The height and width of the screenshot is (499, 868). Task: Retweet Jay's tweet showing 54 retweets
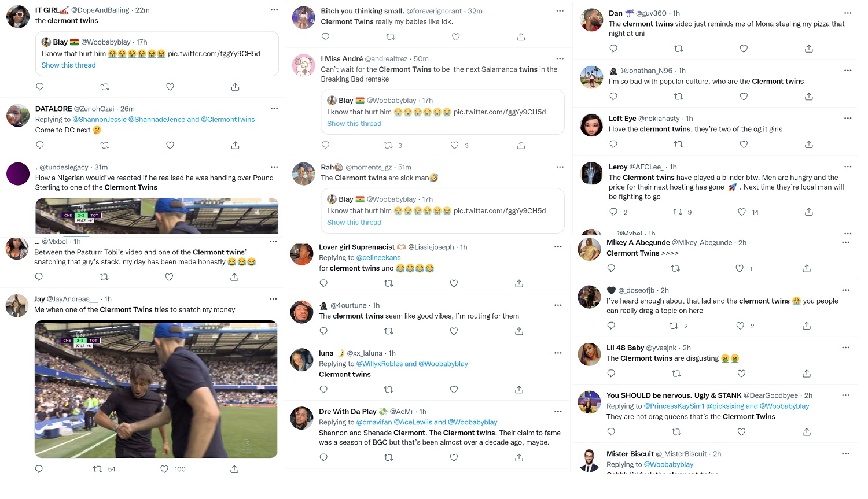click(98, 469)
